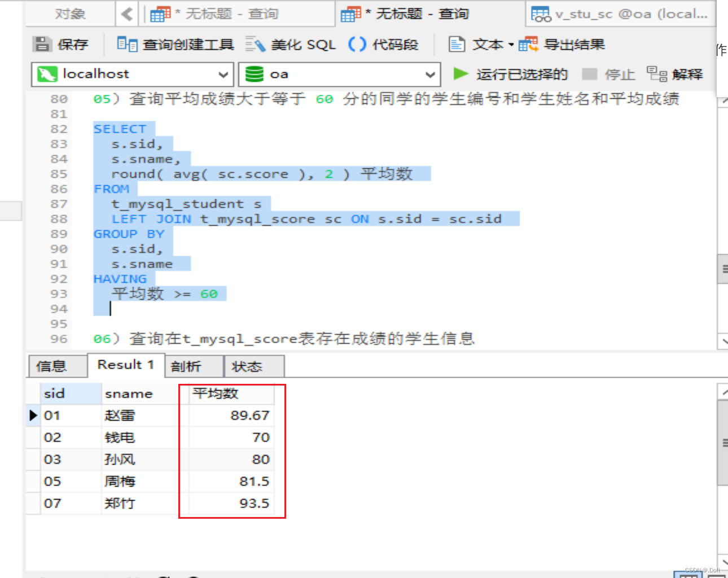
Task: Select the cell with sid 02
Action: [x=71, y=437]
